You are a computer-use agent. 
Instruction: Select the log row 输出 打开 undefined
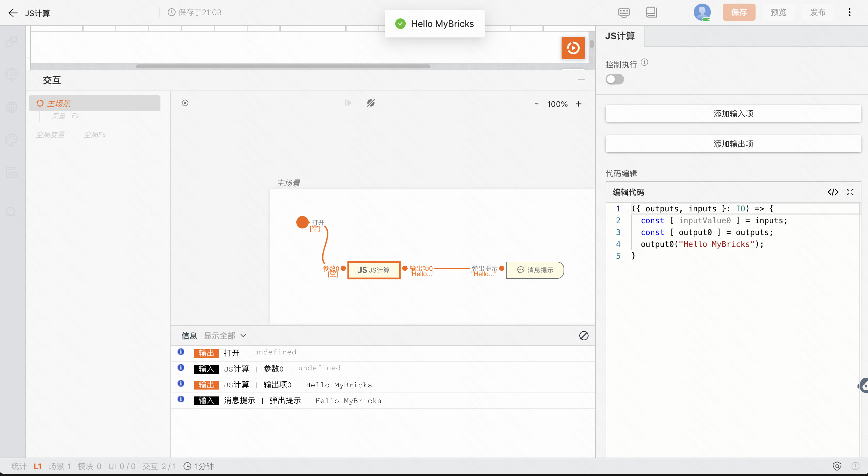click(x=383, y=353)
